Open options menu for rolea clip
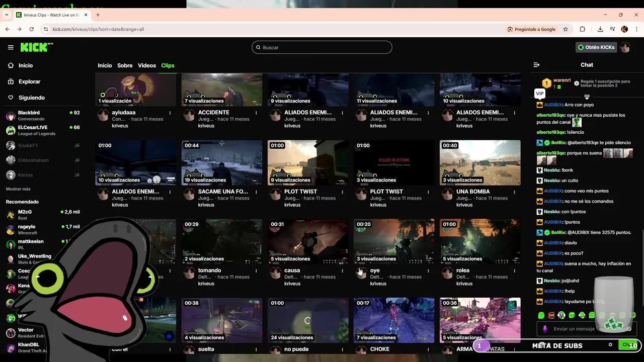644x362 pixels. (x=514, y=271)
